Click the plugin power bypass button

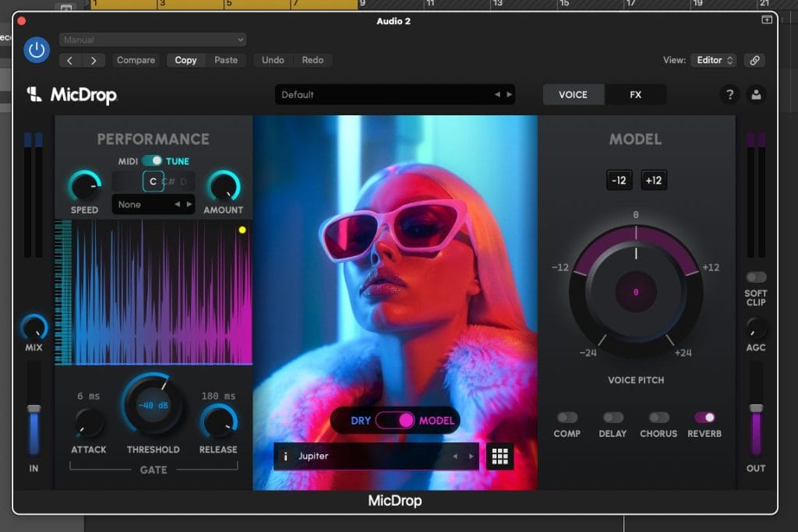[36, 50]
